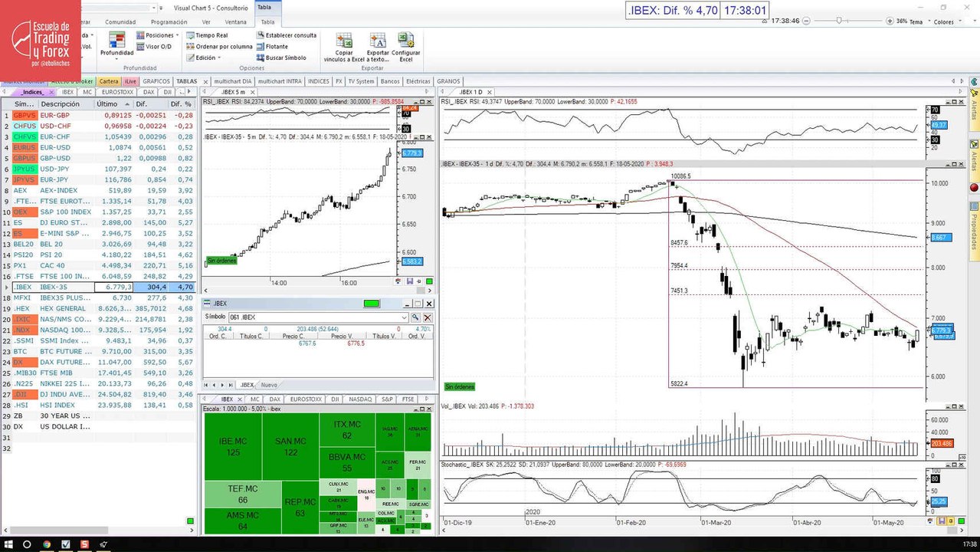
Task: Select the CAC 40 row
Action: click(98, 265)
